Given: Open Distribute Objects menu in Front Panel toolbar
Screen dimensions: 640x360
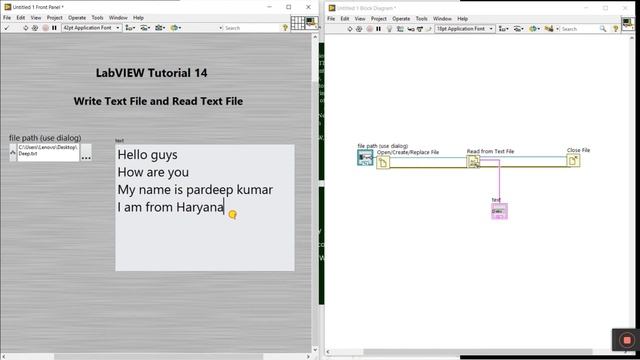Looking at the screenshot, I should [x=145, y=28].
